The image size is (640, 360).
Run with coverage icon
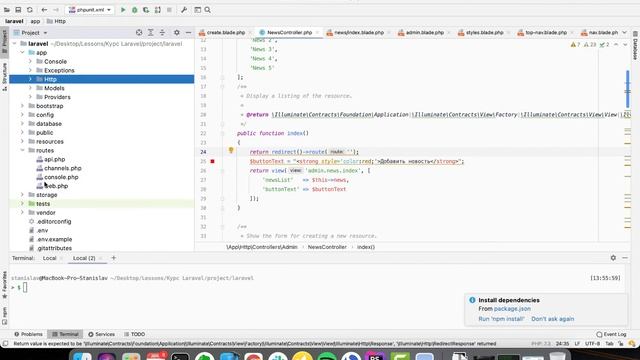pos(146,9)
